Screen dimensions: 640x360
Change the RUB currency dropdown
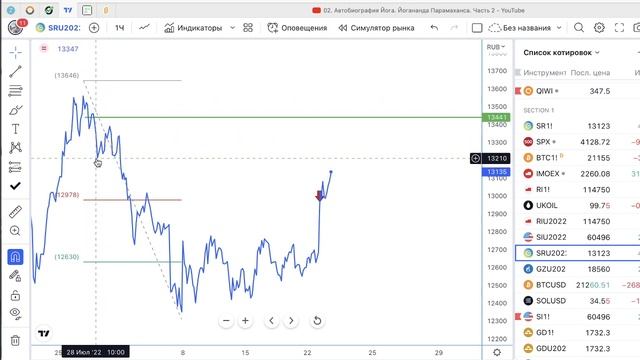[496, 47]
